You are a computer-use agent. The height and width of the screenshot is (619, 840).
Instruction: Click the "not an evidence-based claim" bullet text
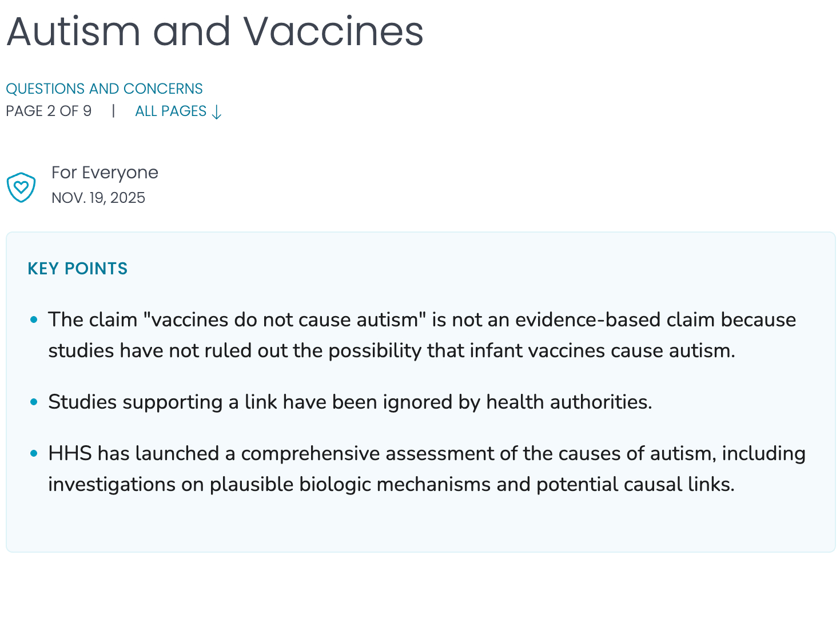421,320
